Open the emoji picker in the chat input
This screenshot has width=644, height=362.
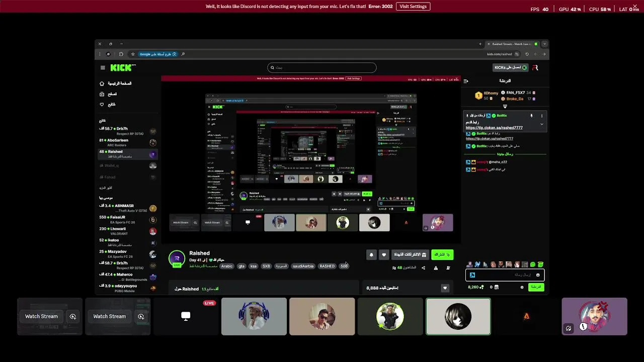click(538, 275)
